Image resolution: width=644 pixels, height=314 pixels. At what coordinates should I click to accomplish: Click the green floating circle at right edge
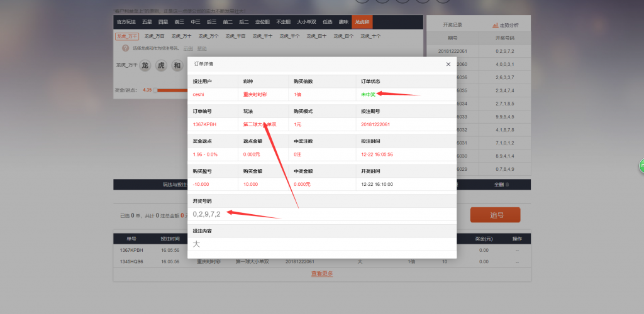641,166
